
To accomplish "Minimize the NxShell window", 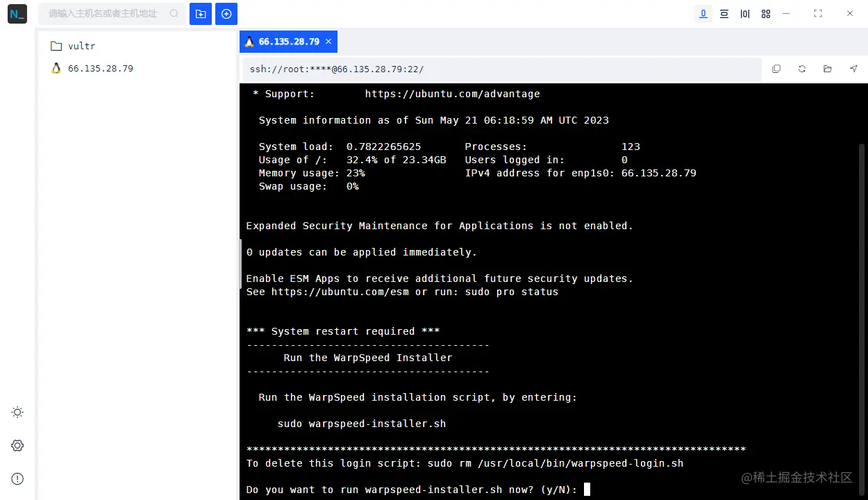I will pos(786,13).
